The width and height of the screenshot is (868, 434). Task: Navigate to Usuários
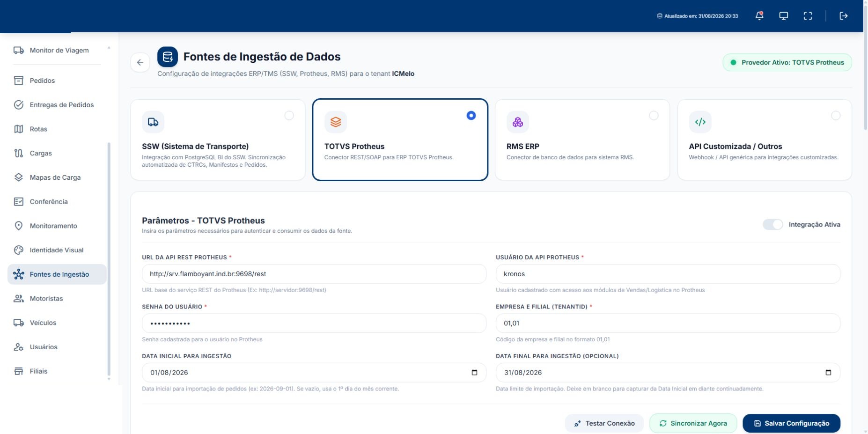(57, 347)
